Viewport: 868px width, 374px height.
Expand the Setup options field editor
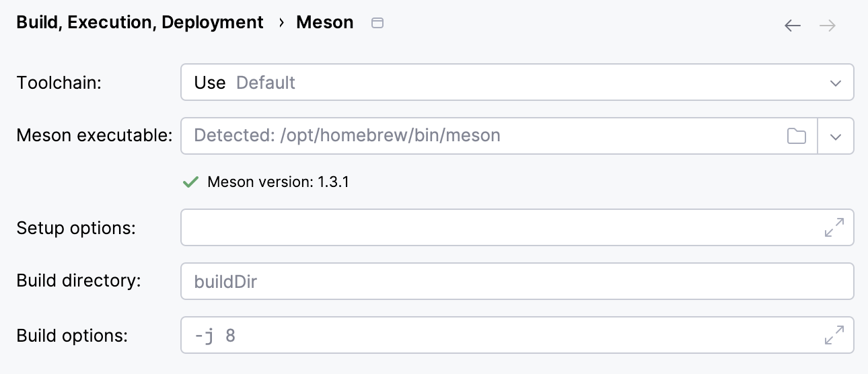(834, 227)
